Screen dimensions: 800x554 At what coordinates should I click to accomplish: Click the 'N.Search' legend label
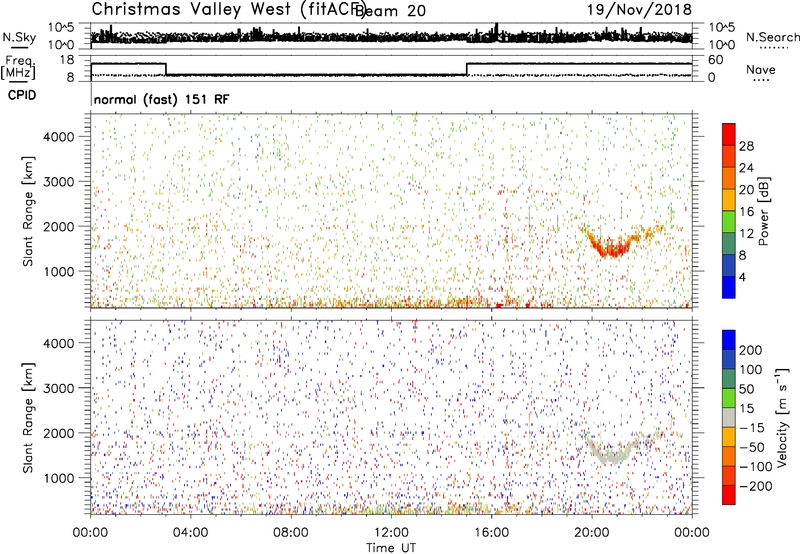pos(772,37)
